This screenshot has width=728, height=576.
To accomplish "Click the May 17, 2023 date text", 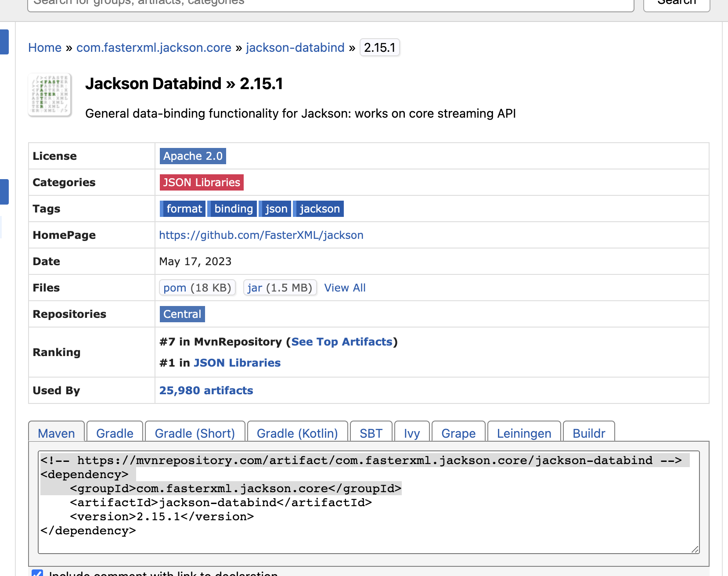I will click(x=195, y=261).
